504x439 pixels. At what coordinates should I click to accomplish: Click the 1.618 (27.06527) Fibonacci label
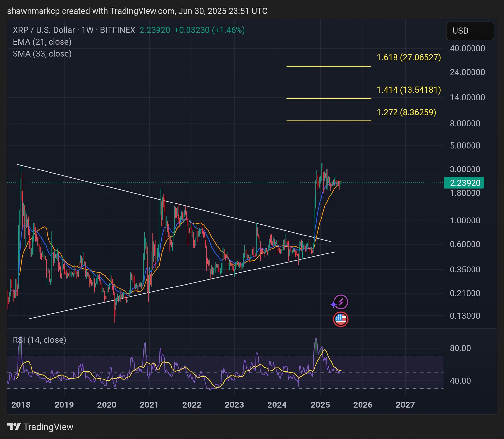pyautogui.click(x=409, y=57)
